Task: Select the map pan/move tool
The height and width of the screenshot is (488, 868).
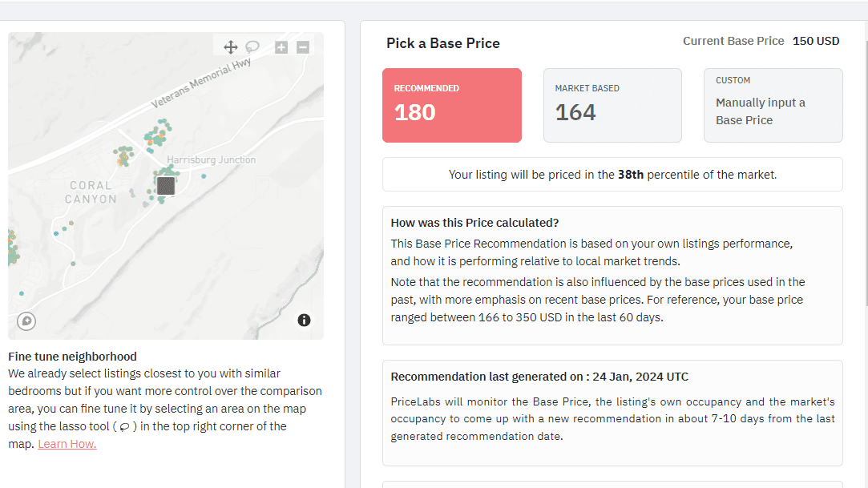Action: coord(230,47)
